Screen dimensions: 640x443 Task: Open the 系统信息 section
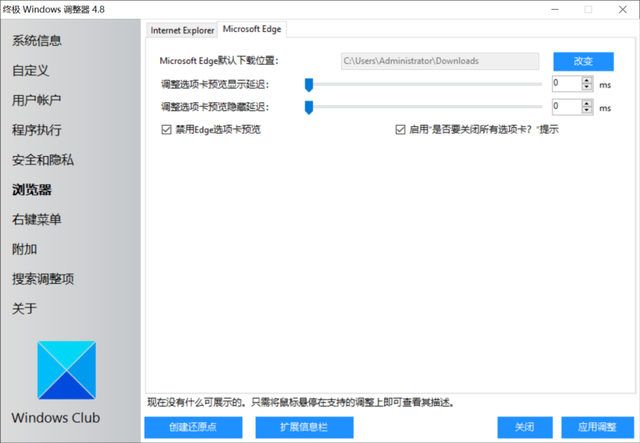[x=37, y=41]
